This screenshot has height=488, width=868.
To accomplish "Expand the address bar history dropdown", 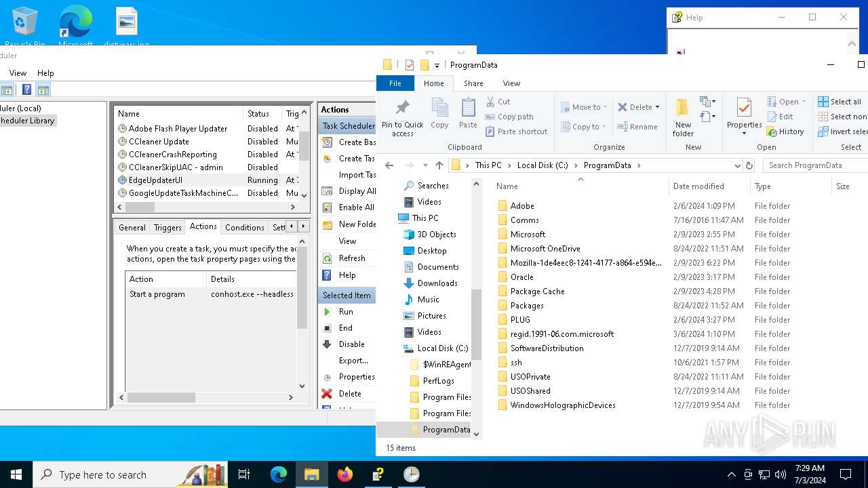I will pyautogui.click(x=737, y=165).
